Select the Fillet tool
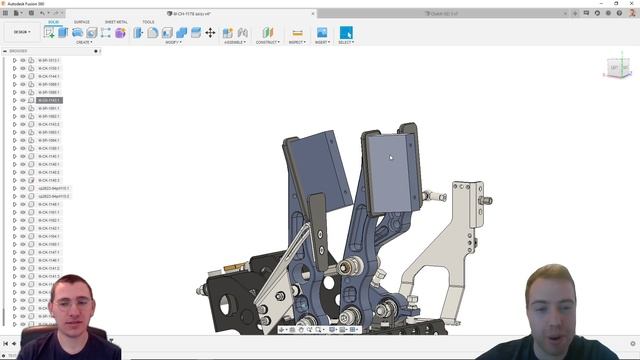This screenshot has width=640, height=360. [153, 33]
